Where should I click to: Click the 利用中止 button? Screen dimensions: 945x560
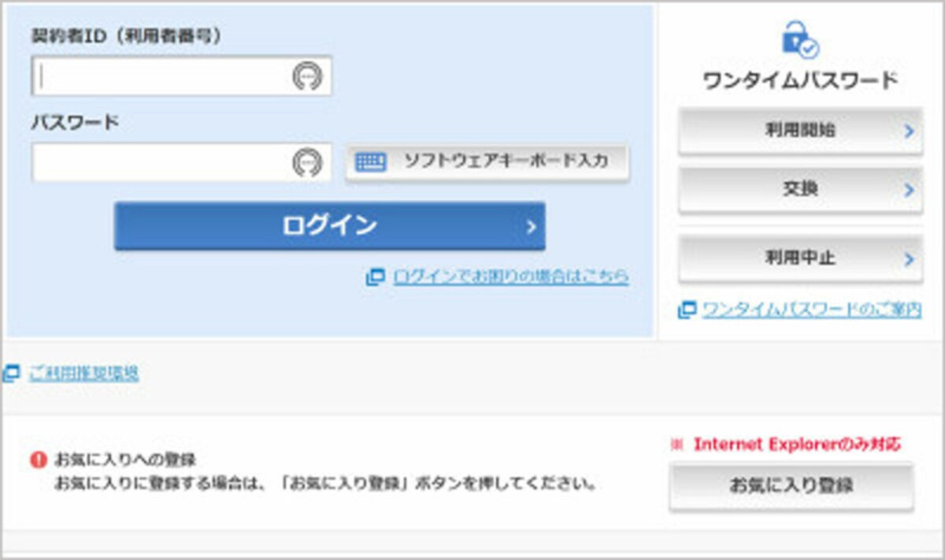pyautogui.click(x=800, y=258)
